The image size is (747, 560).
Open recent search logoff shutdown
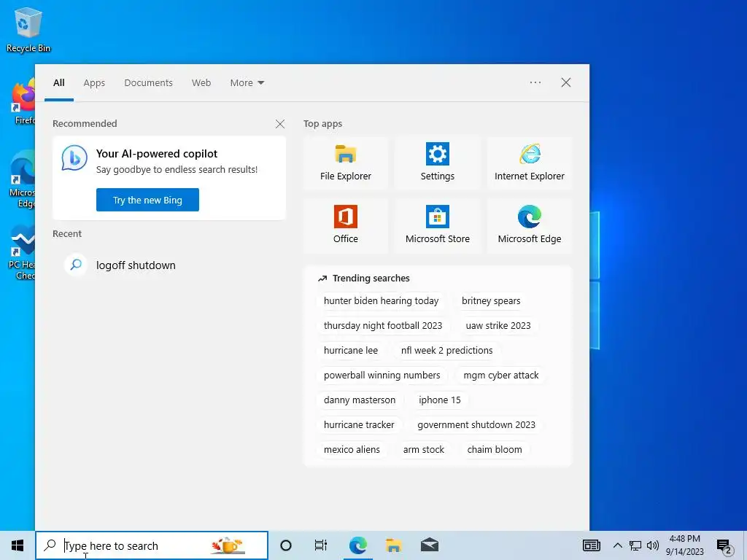point(169,265)
